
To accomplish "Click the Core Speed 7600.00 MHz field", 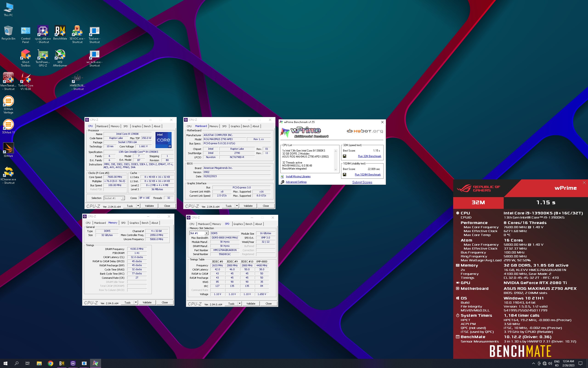I will point(115,177).
